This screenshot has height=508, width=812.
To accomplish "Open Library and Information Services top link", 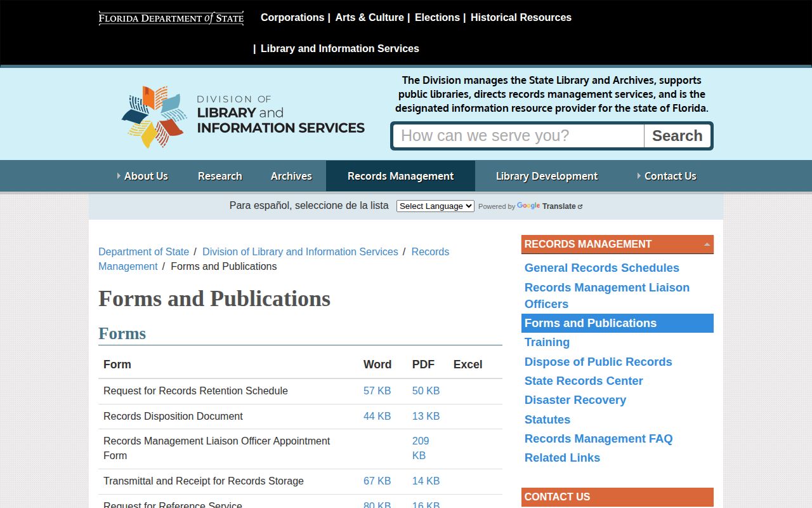I will pyautogui.click(x=340, y=49).
